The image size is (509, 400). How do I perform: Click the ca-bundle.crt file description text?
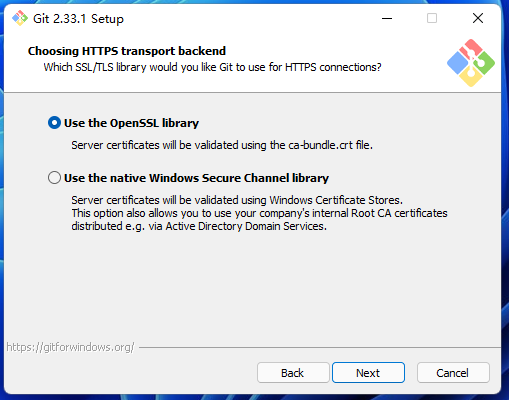[x=222, y=145]
